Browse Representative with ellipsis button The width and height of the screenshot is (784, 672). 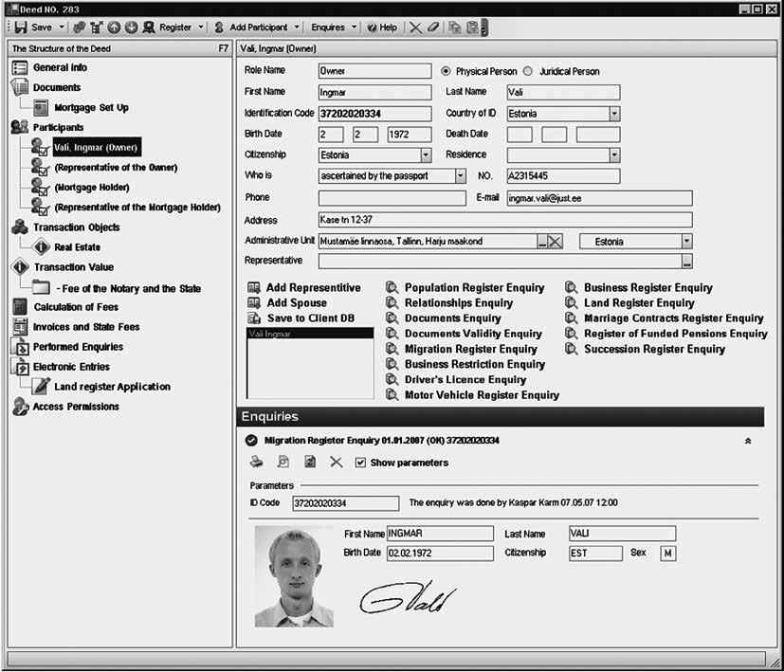point(687,261)
